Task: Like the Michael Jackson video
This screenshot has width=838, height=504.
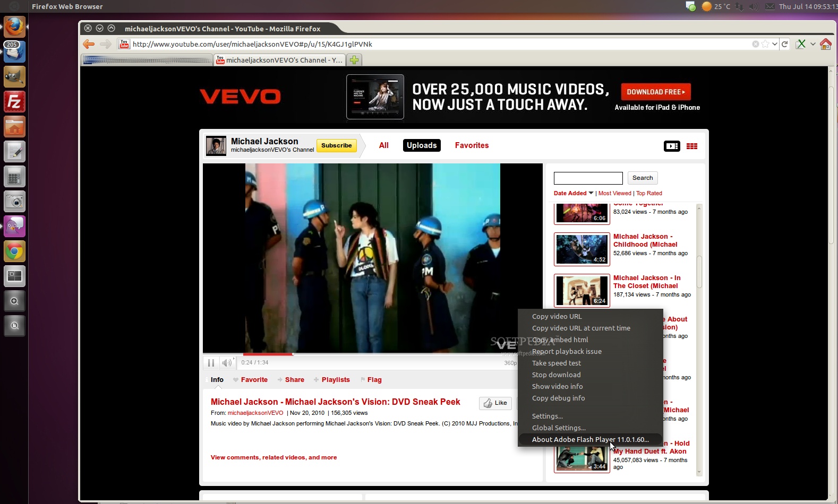Action: coord(495,403)
